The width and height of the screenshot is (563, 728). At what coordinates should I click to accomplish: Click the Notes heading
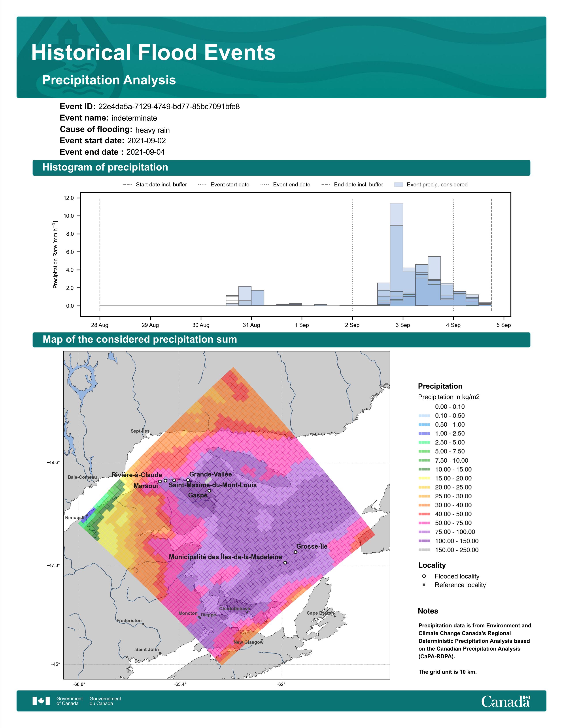[428, 611]
